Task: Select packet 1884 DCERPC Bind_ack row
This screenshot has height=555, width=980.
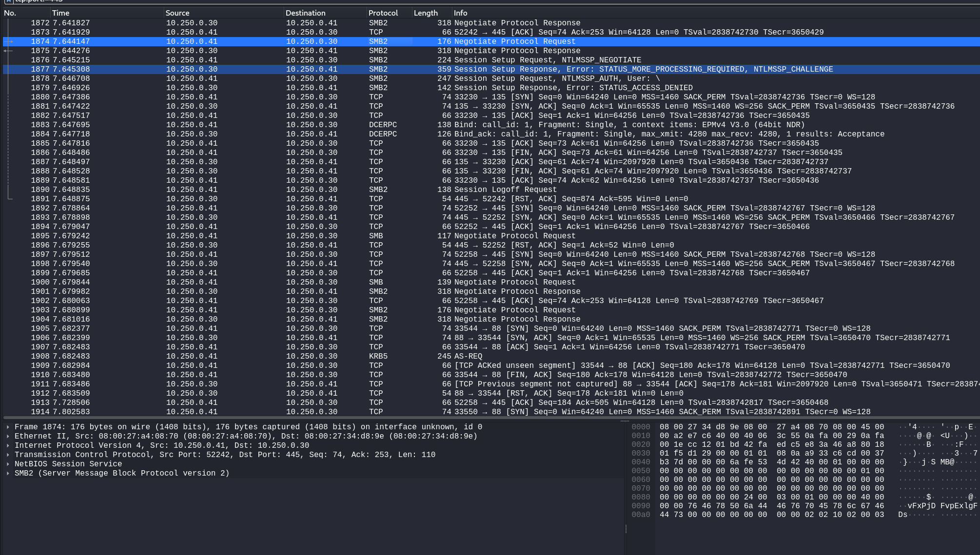Action: 491,134
